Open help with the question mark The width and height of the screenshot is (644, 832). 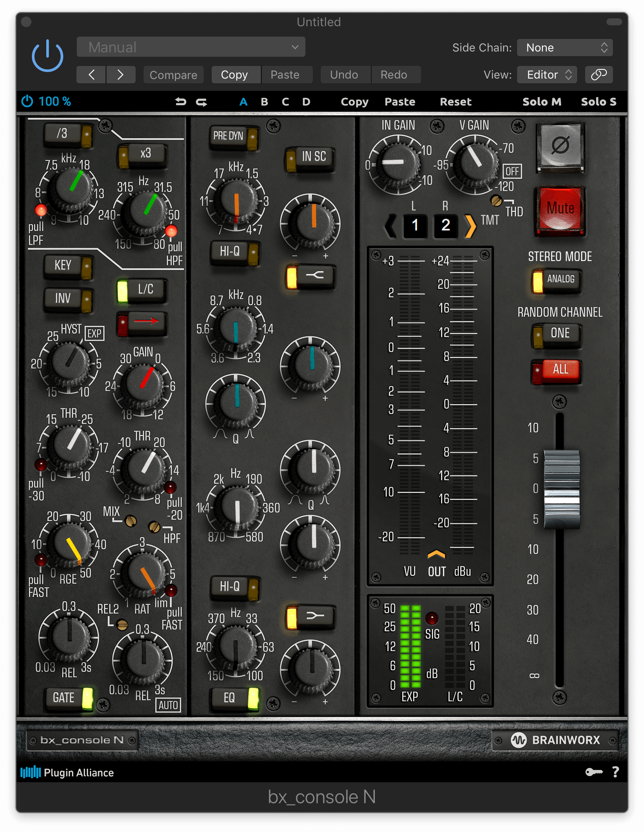[x=615, y=772]
